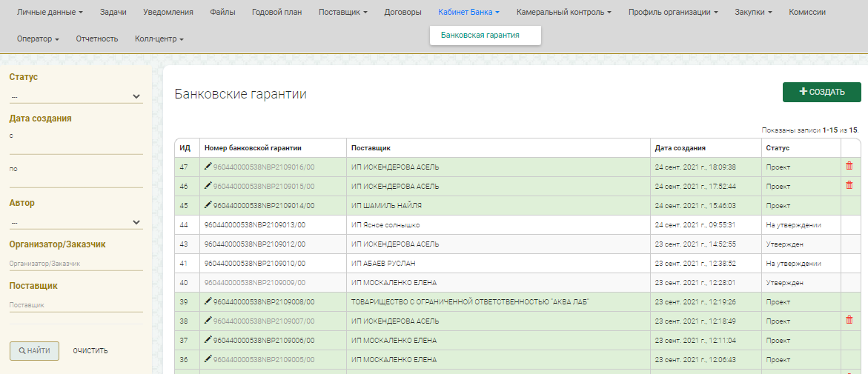Focus the Организатор/Заказчик input field
868x374 pixels.
(76, 263)
